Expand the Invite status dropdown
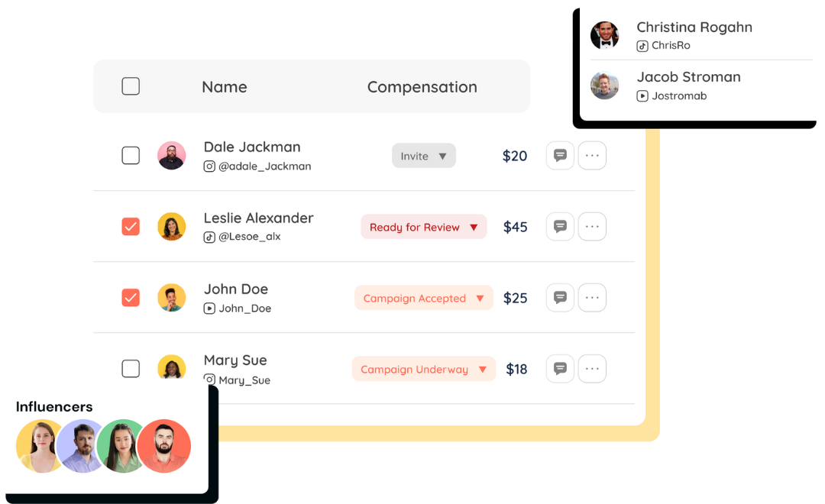The height and width of the screenshot is (504, 825). (x=424, y=156)
